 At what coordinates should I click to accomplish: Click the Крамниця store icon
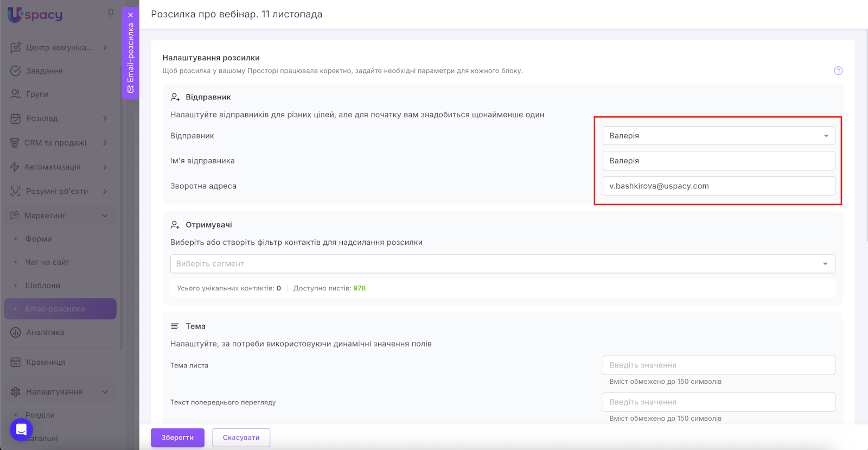pyautogui.click(x=16, y=362)
